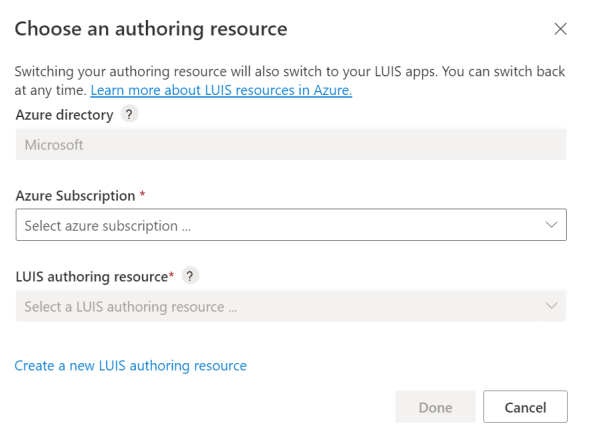Click the Done button

tap(435, 407)
